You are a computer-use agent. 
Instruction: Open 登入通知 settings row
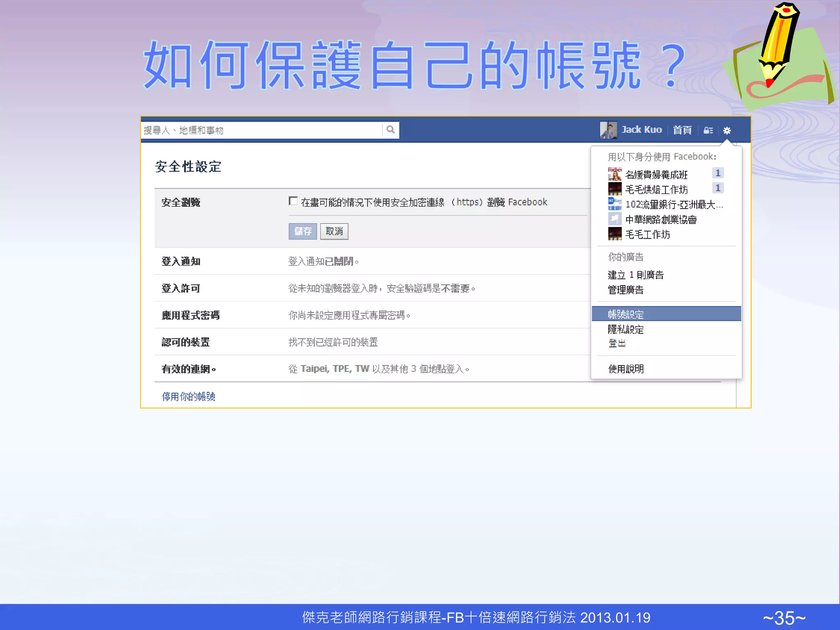tap(372, 261)
